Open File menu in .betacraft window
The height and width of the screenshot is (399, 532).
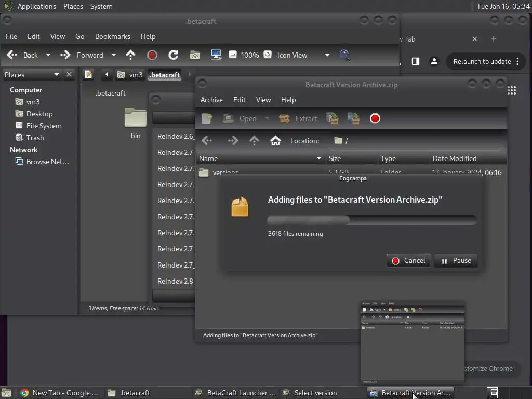pyautogui.click(x=11, y=36)
